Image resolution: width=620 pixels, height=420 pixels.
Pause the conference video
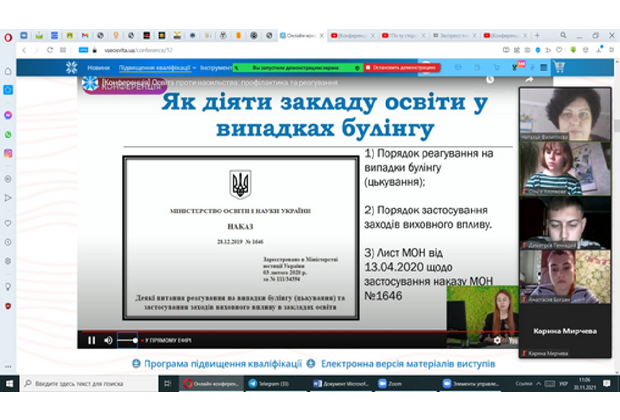[91, 340]
